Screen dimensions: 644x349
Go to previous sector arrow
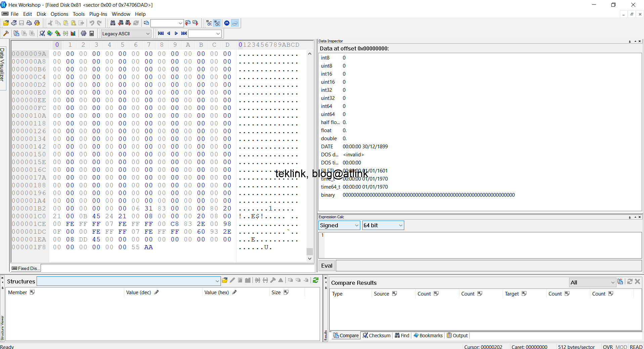(x=169, y=33)
